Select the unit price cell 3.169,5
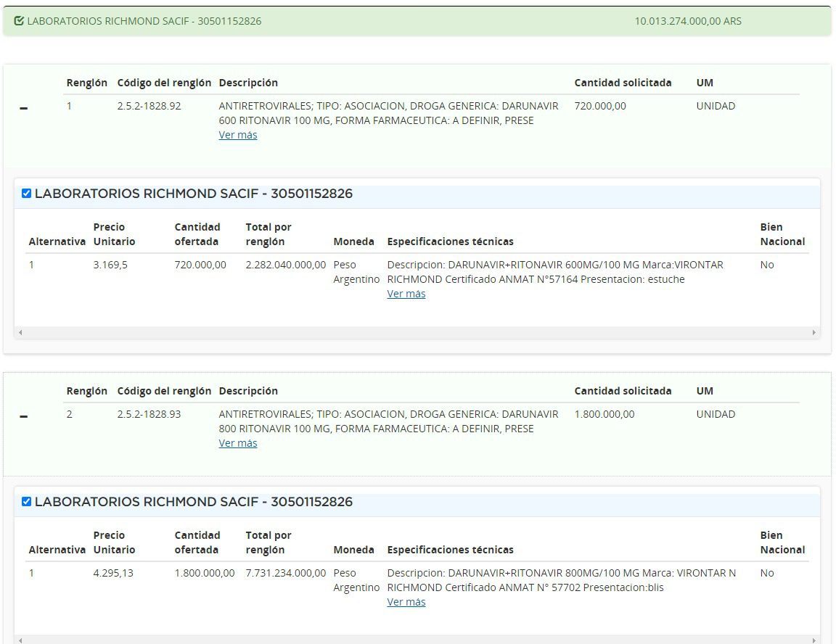Image resolution: width=836 pixels, height=644 pixels. tap(110, 265)
